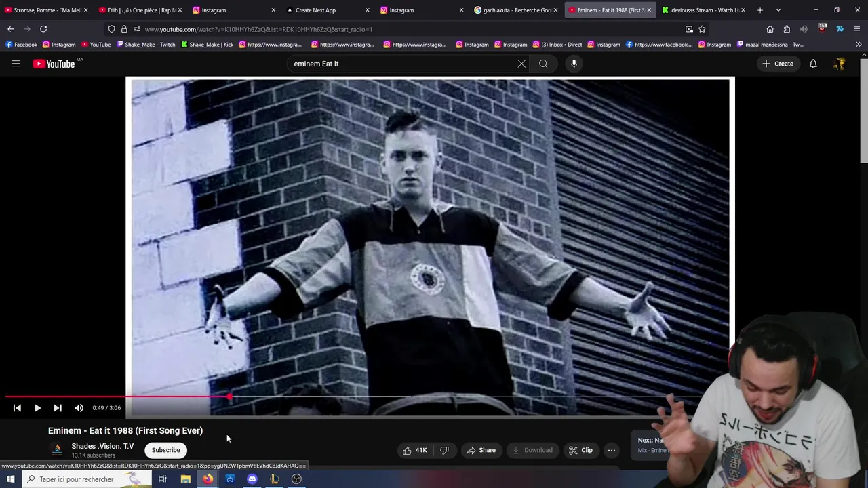Screen dimensions: 868x488
Task: Jump to the previous video
Action: pos(17,408)
